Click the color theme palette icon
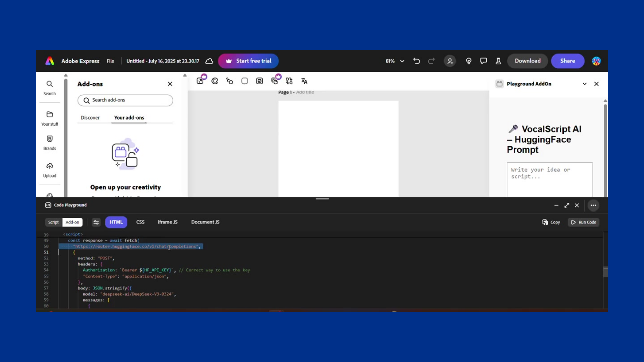The width and height of the screenshot is (644, 362). coord(215,81)
